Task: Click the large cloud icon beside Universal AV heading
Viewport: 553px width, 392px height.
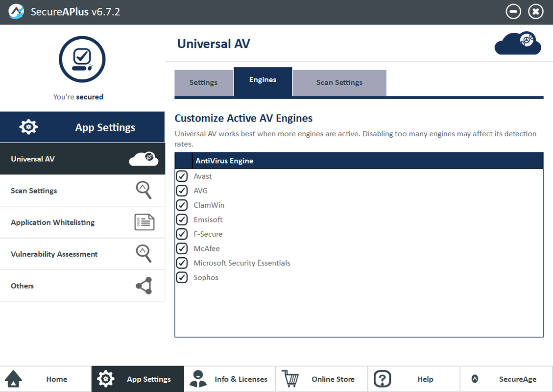Action: point(518,43)
